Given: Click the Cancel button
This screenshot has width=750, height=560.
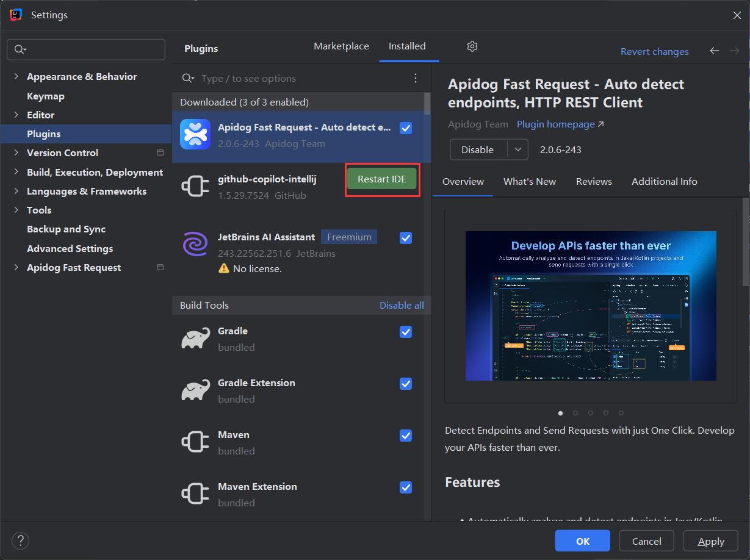Looking at the screenshot, I should pos(647,541).
